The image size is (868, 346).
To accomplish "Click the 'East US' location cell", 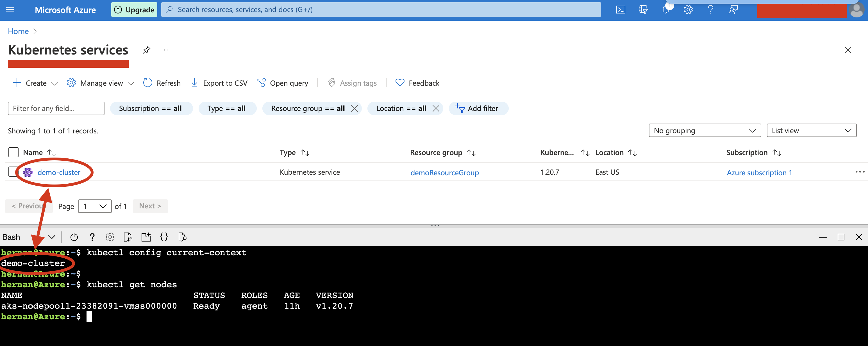I will (607, 172).
